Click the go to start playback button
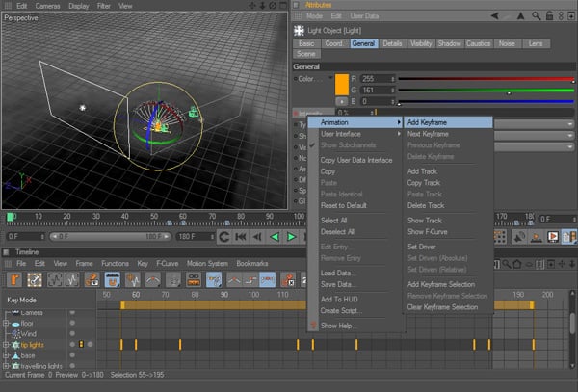 [x=240, y=236]
